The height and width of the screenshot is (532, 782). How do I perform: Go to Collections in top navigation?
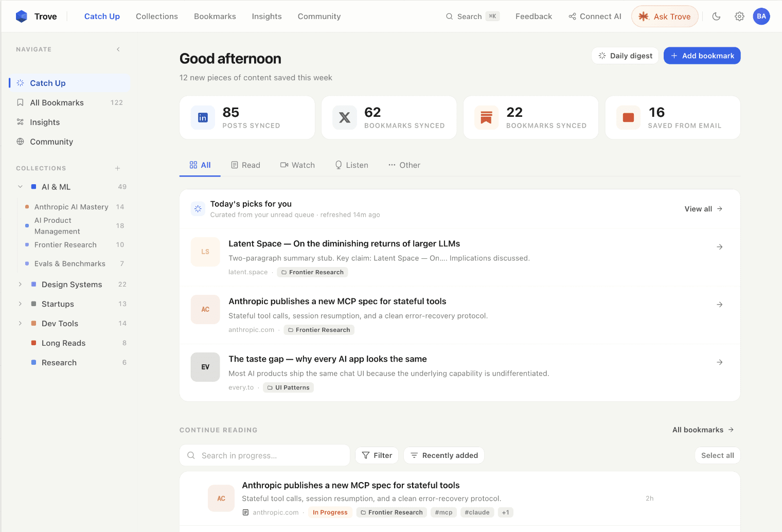point(157,16)
